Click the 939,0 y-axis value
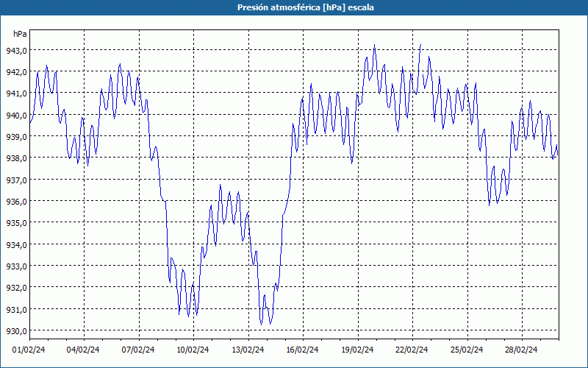 point(16,137)
